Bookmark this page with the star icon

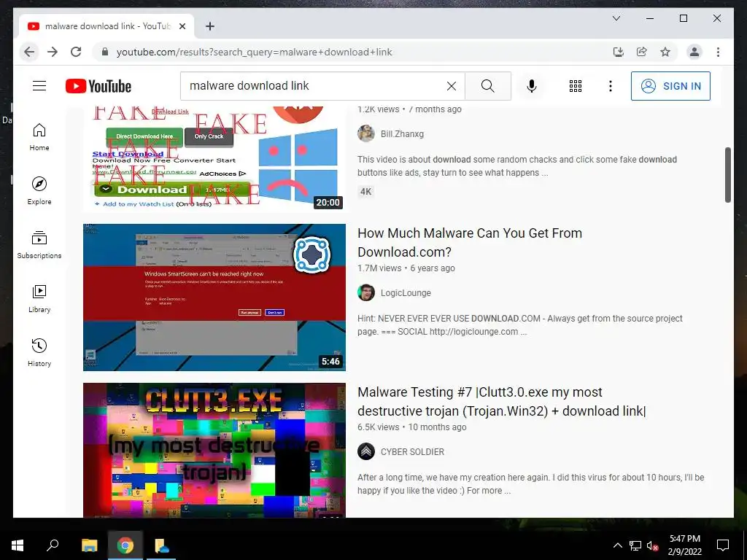(665, 52)
